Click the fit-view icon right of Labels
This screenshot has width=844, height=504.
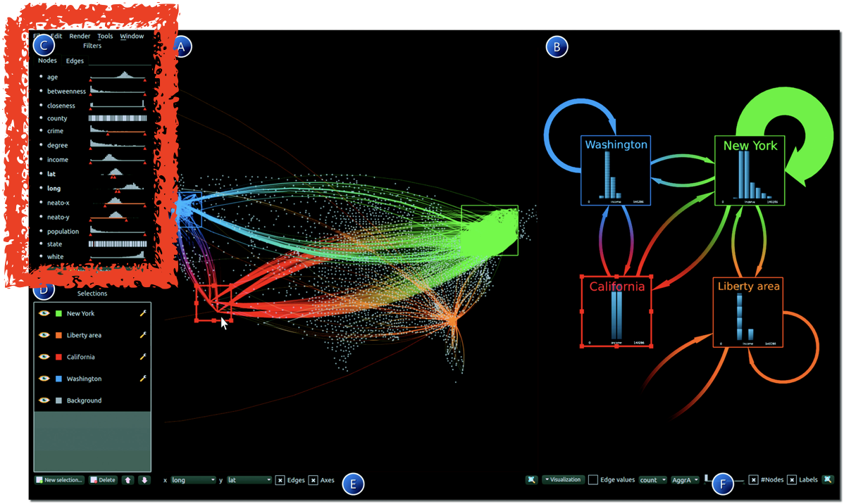[828, 480]
